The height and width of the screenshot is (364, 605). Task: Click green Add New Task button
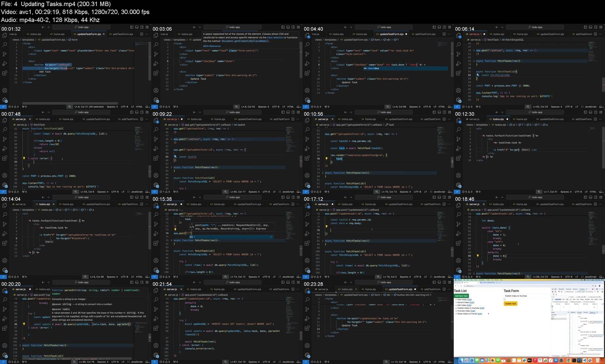click(461, 296)
